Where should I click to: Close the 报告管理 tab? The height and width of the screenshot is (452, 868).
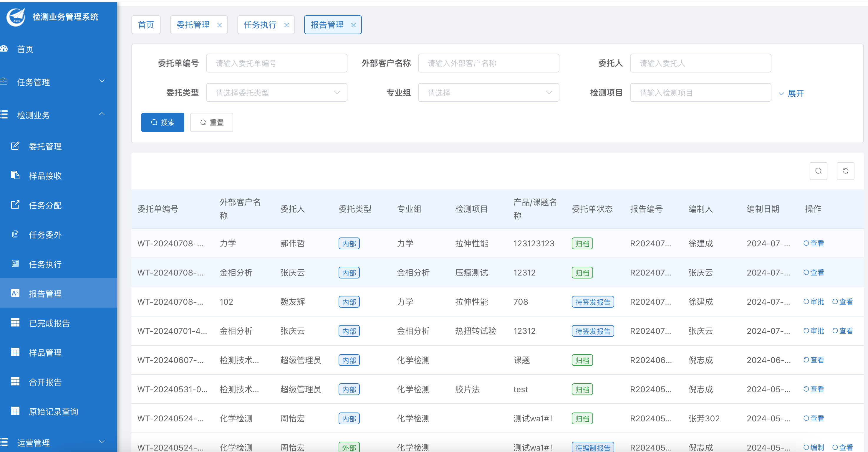click(x=353, y=25)
